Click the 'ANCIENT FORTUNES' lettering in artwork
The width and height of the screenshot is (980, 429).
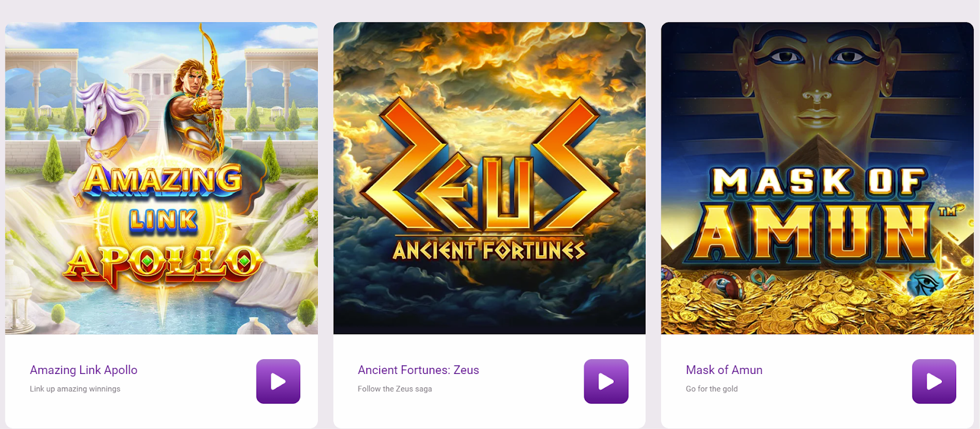pyautogui.click(x=489, y=250)
